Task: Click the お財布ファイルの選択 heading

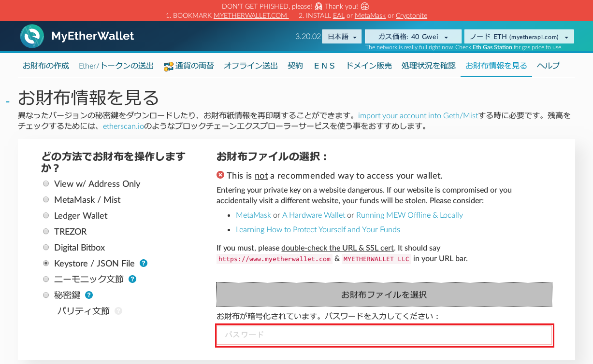Action: coord(272,156)
